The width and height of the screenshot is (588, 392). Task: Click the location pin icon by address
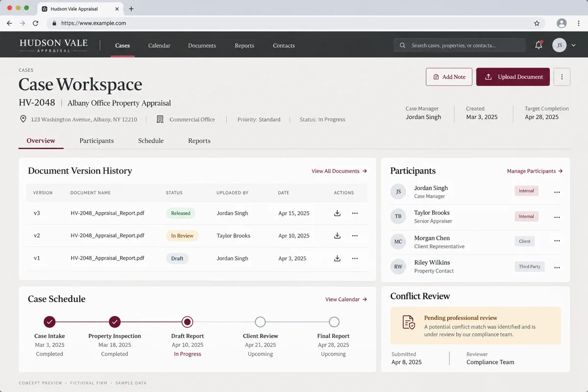pyautogui.click(x=23, y=119)
